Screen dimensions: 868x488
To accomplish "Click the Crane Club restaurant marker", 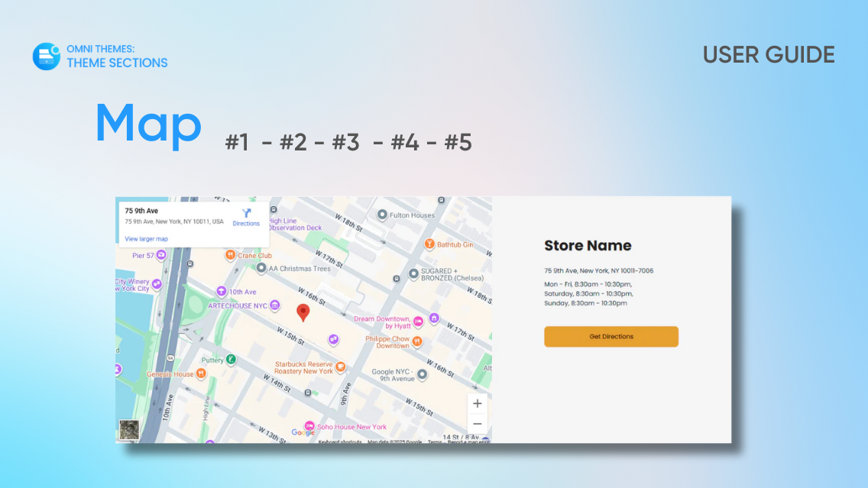I will pos(230,255).
